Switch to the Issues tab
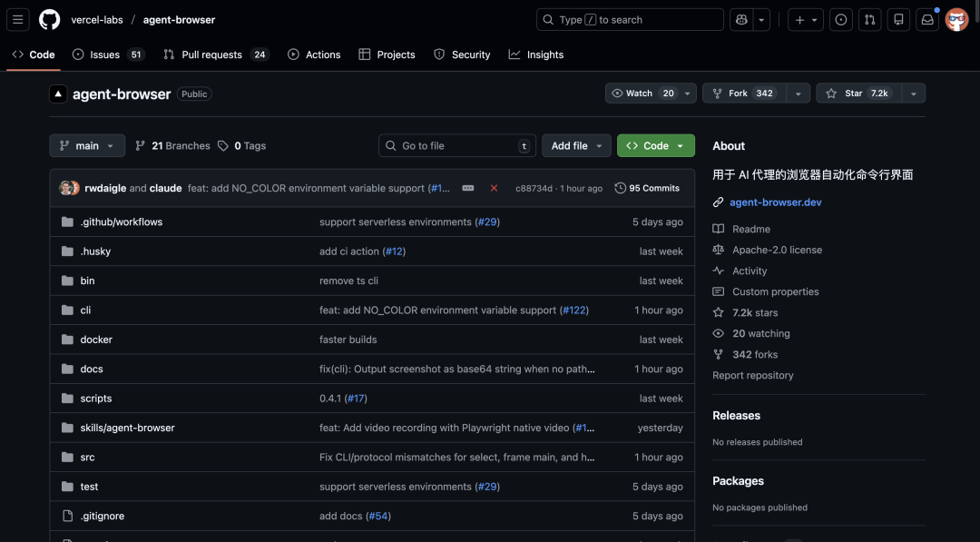This screenshot has height=542, width=980. [109, 54]
